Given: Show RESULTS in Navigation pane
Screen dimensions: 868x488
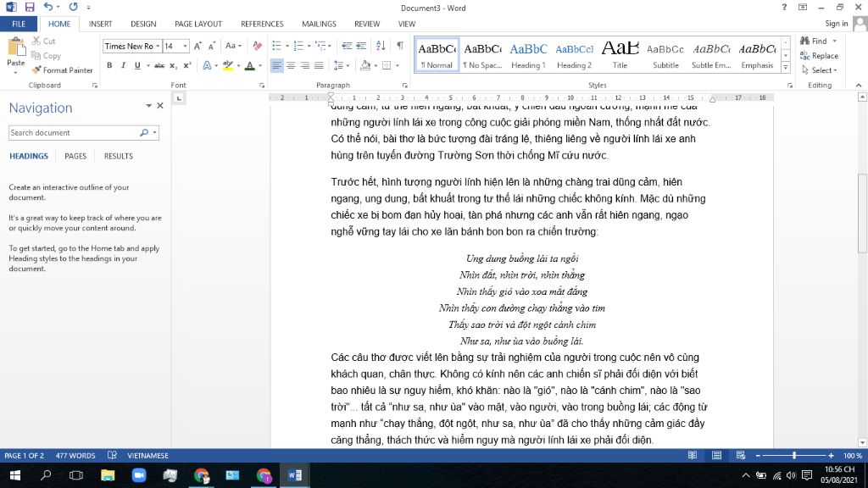Looking at the screenshot, I should pos(119,156).
